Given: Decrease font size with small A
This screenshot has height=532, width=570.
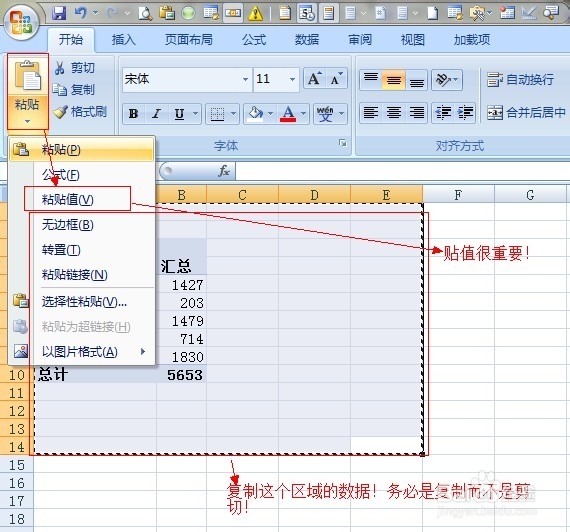Looking at the screenshot, I should click(x=336, y=78).
